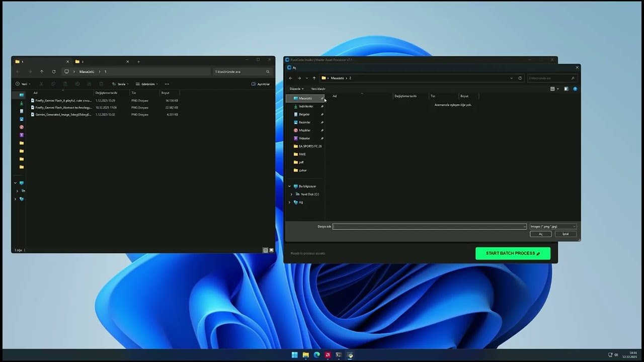Add a new tab in Explorer
Viewport: 644px width, 362px height.
point(139,61)
